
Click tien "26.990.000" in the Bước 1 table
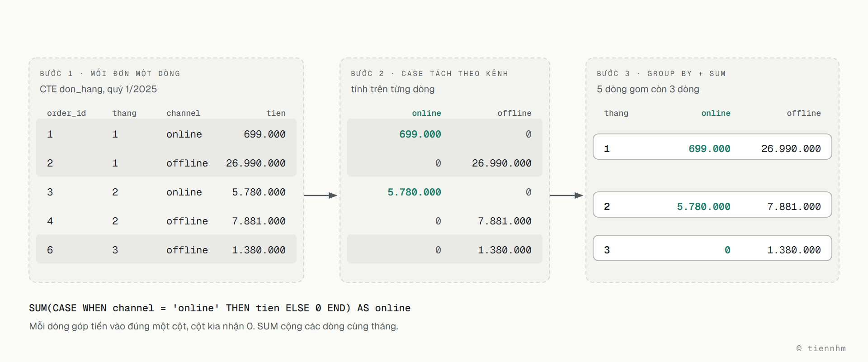pyautogui.click(x=256, y=163)
